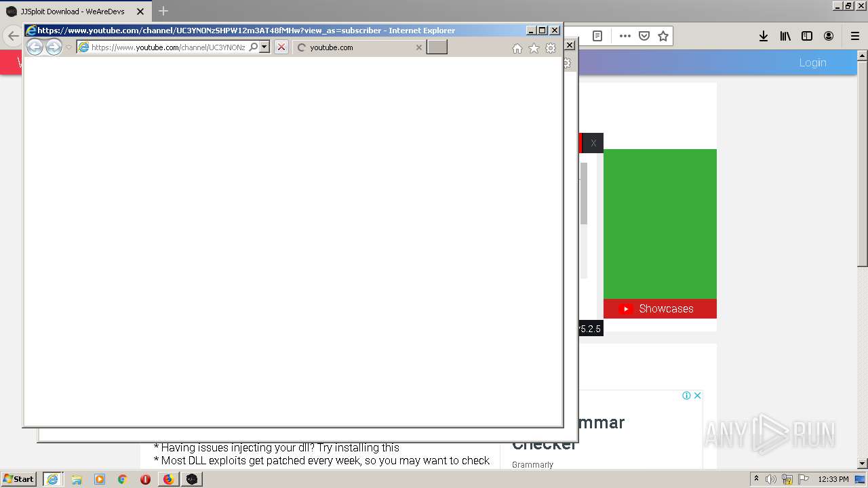Open Firefox hamburger menu
The width and height of the screenshot is (868, 488).
coord(854,36)
